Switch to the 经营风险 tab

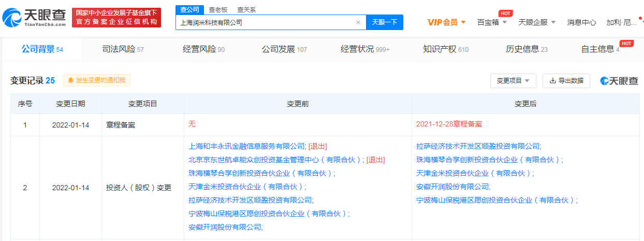click(x=203, y=49)
